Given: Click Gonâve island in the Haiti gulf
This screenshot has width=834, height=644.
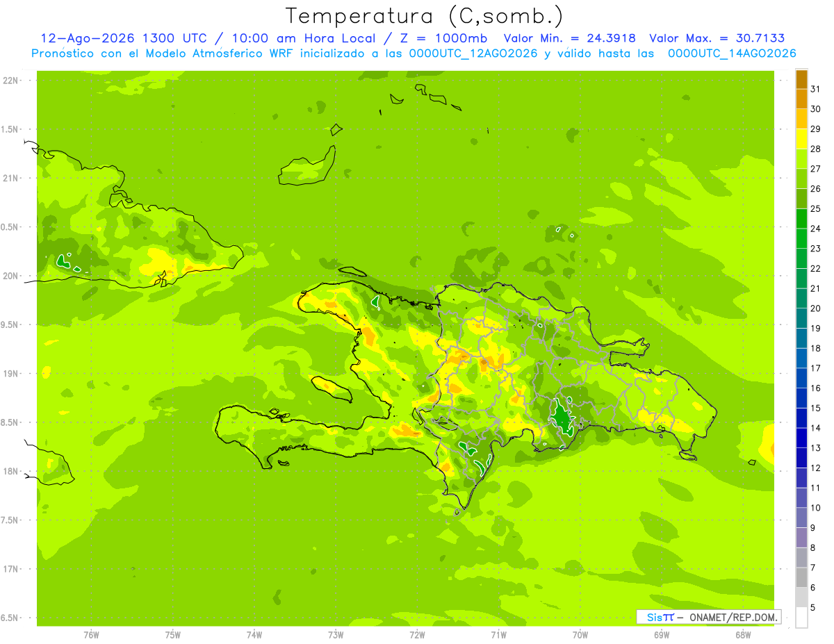Looking at the screenshot, I should pos(332,388).
